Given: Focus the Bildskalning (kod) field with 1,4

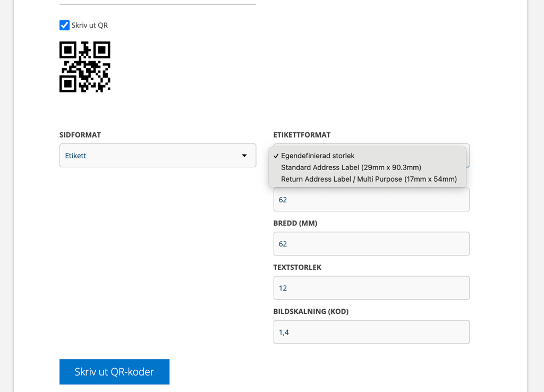Looking at the screenshot, I should tap(371, 332).
